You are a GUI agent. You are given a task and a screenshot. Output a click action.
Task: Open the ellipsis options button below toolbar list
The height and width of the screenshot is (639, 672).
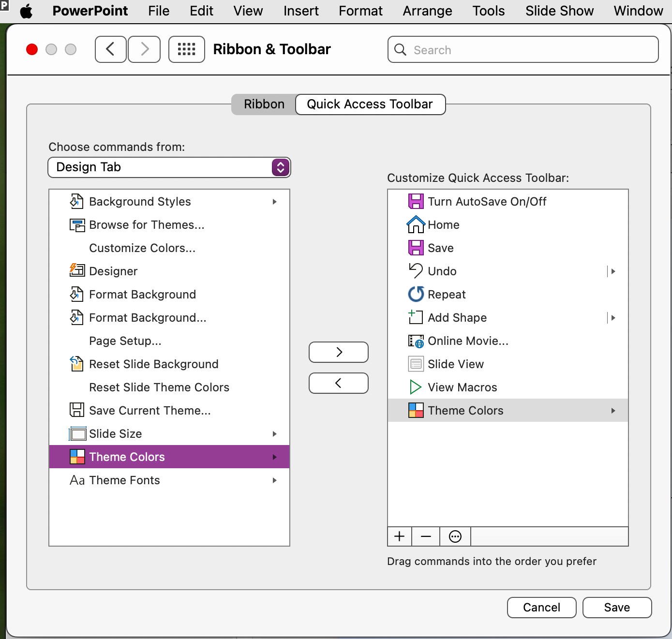coord(455,536)
